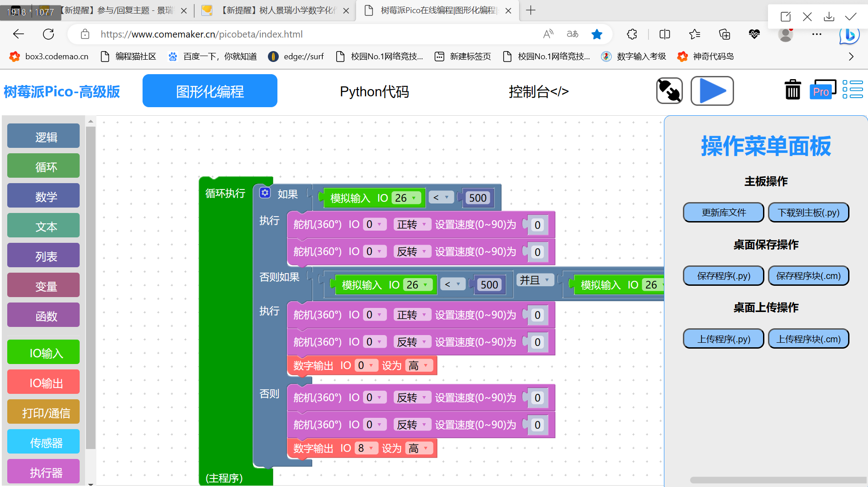The height and width of the screenshot is (487, 868).
Task: Click the trash can delete icon
Action: pyautogui.click(x=792, y=90)
